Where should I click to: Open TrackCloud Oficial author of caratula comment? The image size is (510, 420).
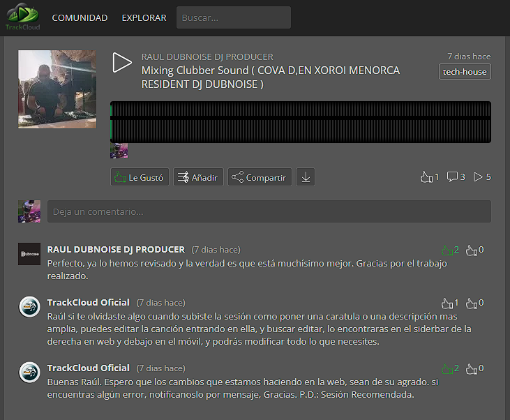click(x=89, y=303)
